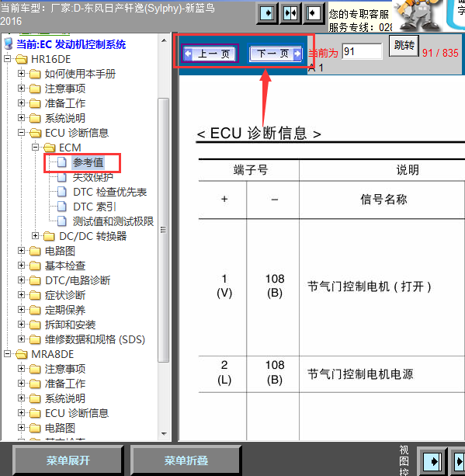The height and width of the screenshot is (476, 465).
Task: Select 失效保护 in the tree
Action: point(93,177)
